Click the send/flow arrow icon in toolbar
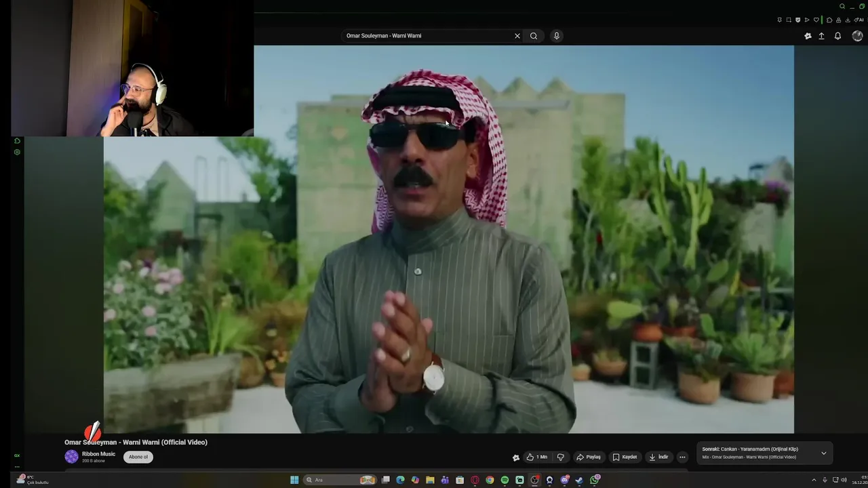The image size is (868, 488). click(x=807, y=20)
